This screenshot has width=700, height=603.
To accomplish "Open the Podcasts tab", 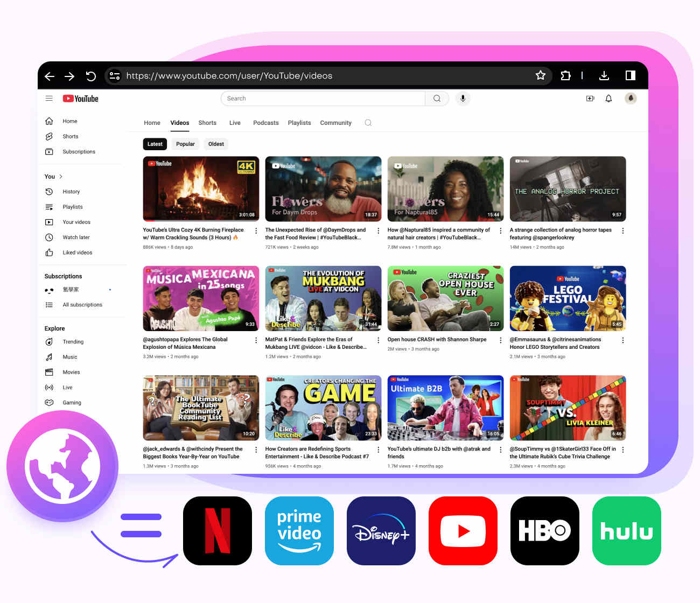I will (x=266, y=123).
